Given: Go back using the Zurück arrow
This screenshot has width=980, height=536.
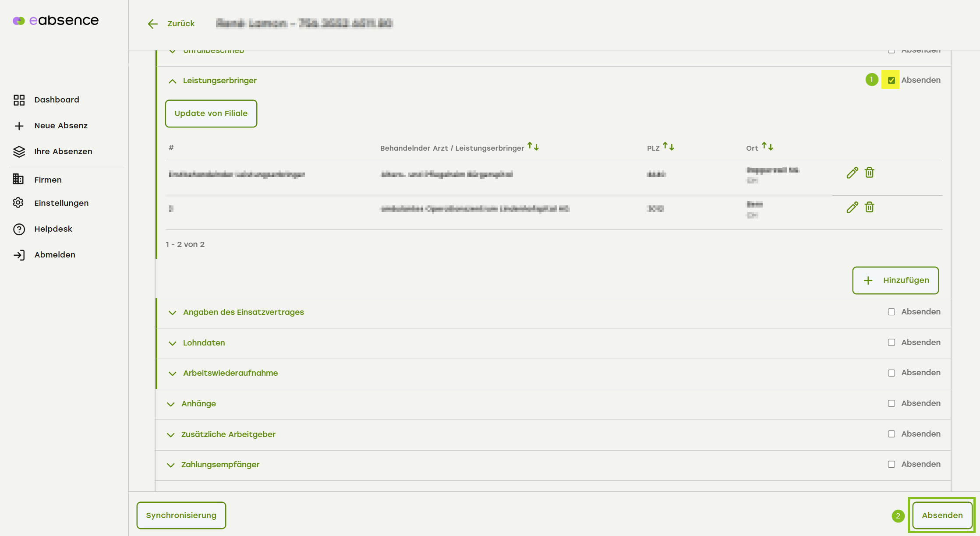Looking at the screenshot, I should point(153,24).
